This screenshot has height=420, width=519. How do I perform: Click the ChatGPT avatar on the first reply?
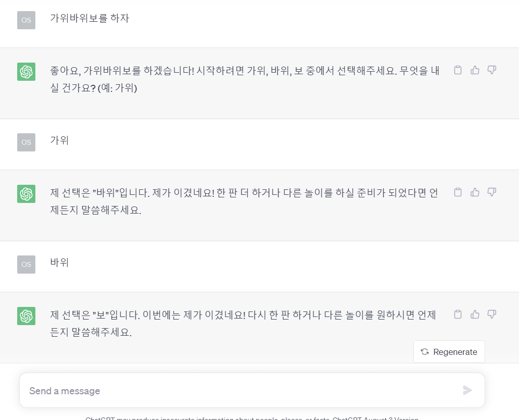[x=26, y=72]
